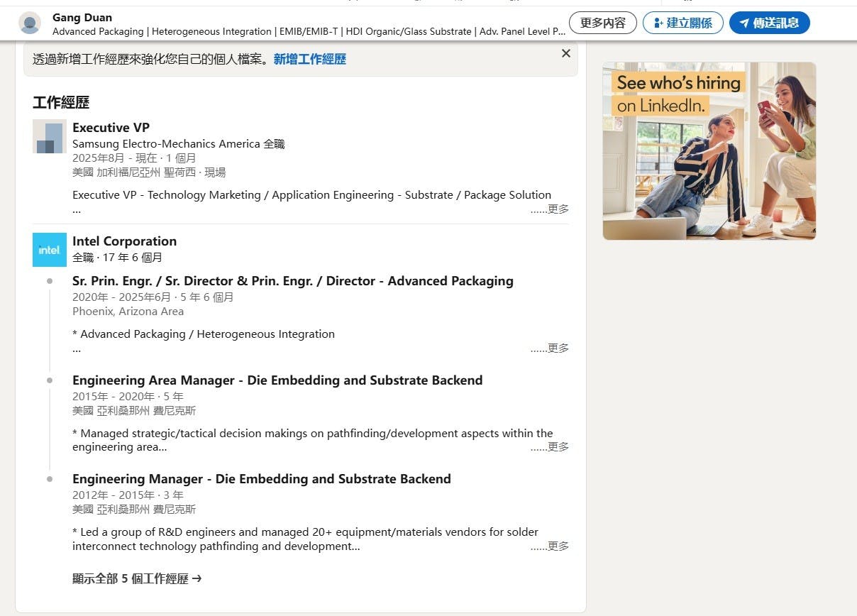Click the 建立關係 connect button
The image size is (857, 616).
tap(682, 23)
